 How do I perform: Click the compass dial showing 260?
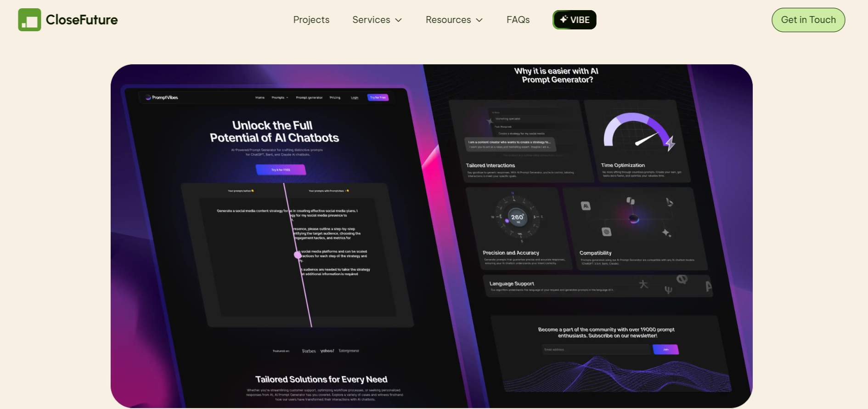[x=517, y=217]
